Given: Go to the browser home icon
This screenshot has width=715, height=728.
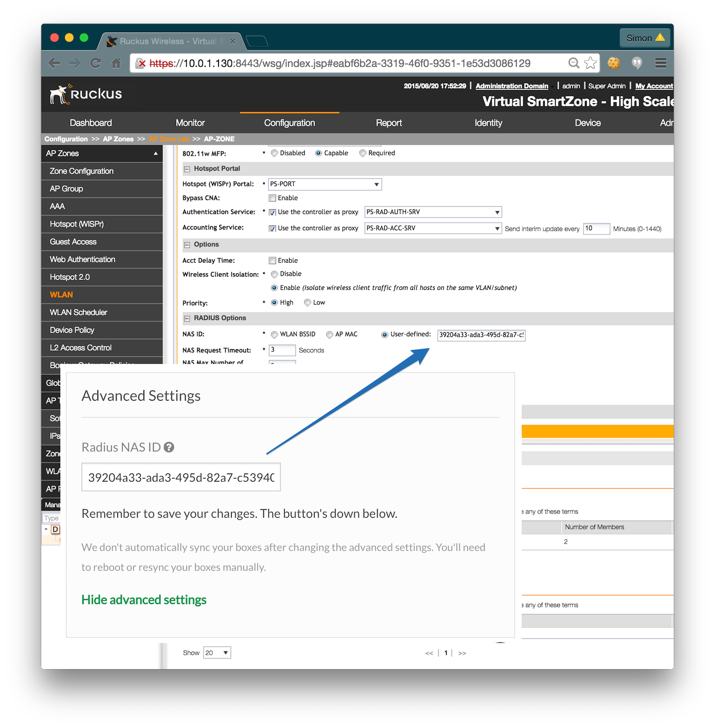Looking at the screenshot, I should [116, 63].
